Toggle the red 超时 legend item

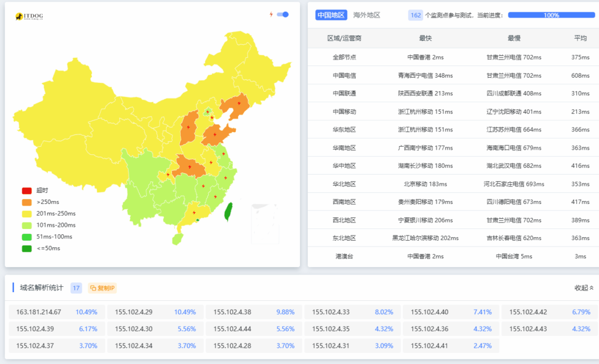click(26, 190)
